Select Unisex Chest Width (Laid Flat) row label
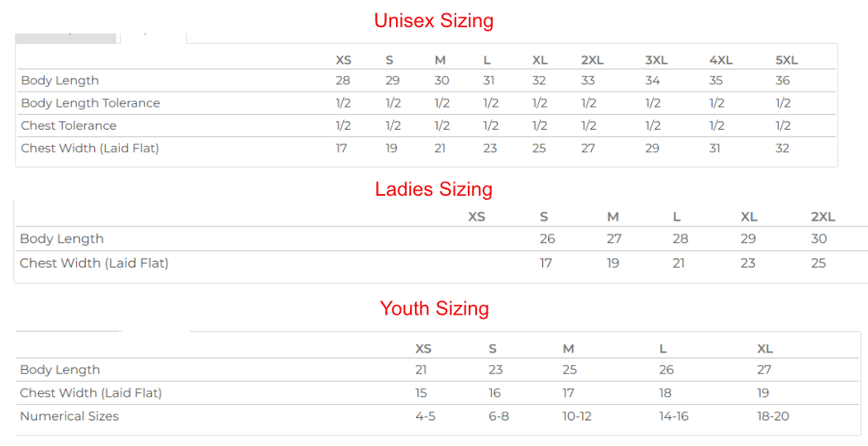868x446 pixels. point(89,149)
